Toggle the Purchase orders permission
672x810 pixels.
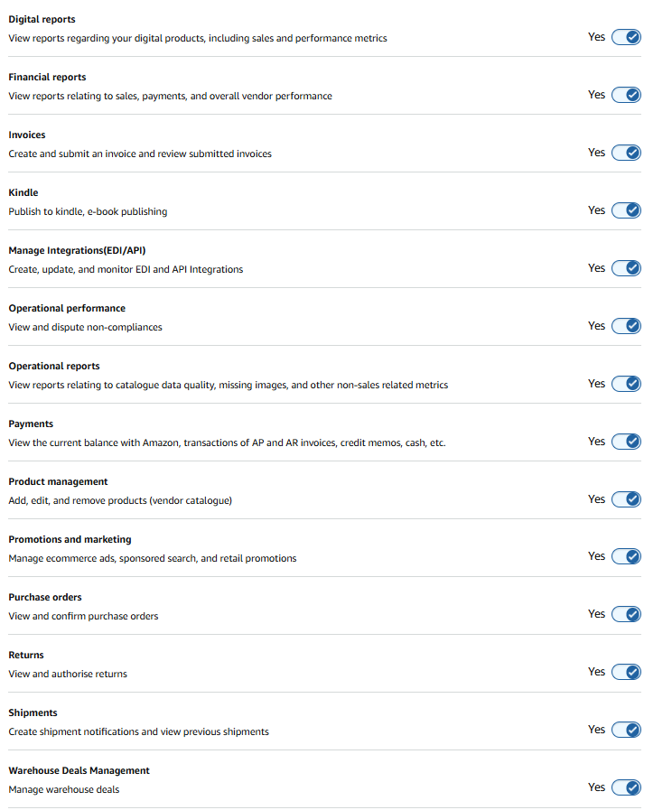(626, 614)
